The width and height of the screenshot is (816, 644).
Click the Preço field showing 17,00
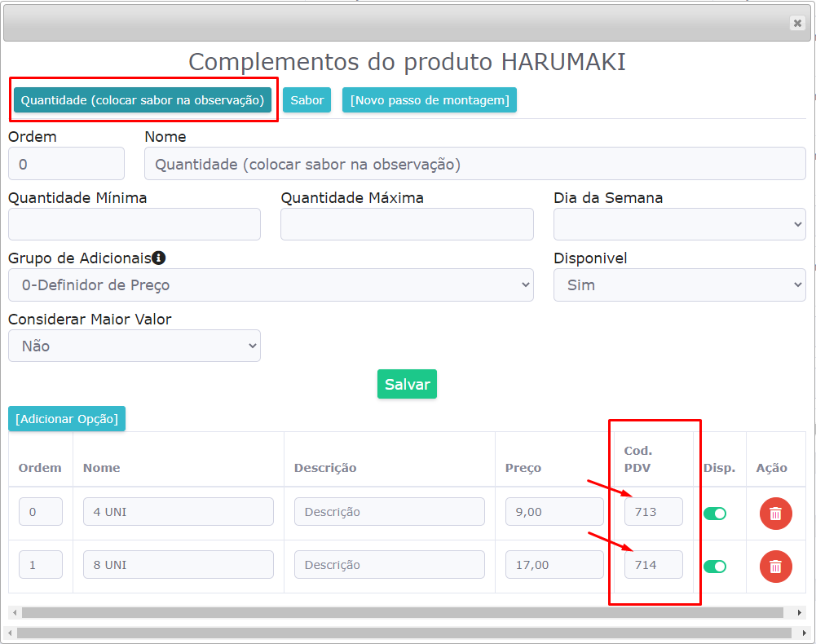554,564
